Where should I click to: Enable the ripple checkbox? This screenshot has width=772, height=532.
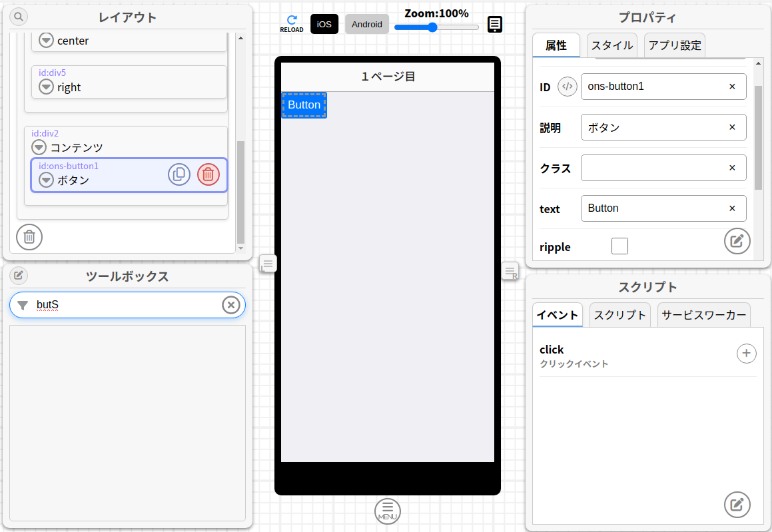(619, 246)
